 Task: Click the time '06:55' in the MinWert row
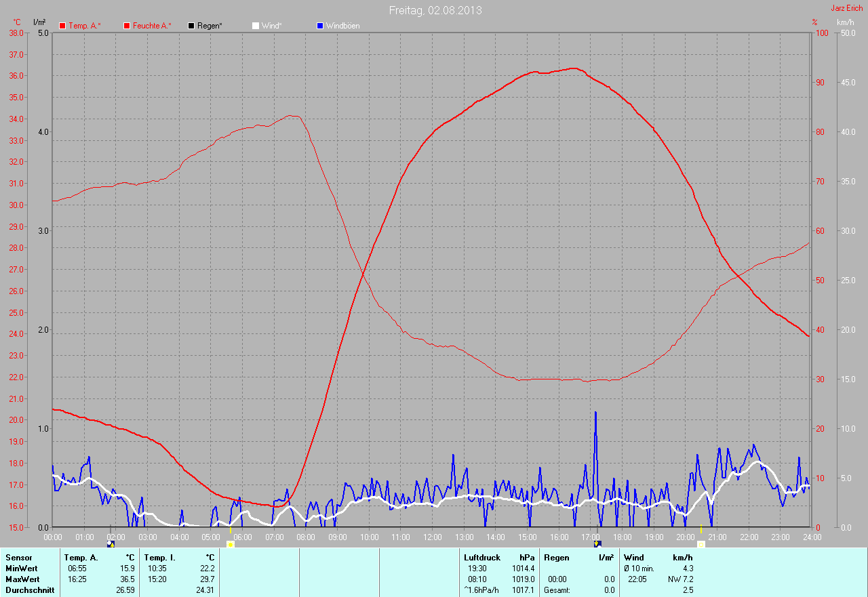point(77,569)
